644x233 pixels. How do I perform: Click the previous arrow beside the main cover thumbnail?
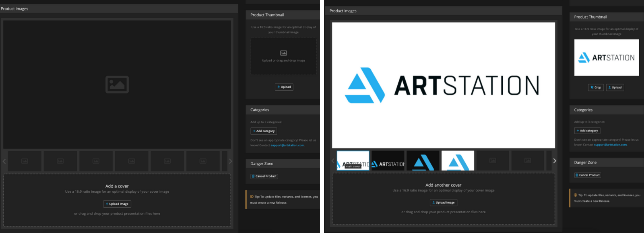pyautogui.click(x=333, y=161)
